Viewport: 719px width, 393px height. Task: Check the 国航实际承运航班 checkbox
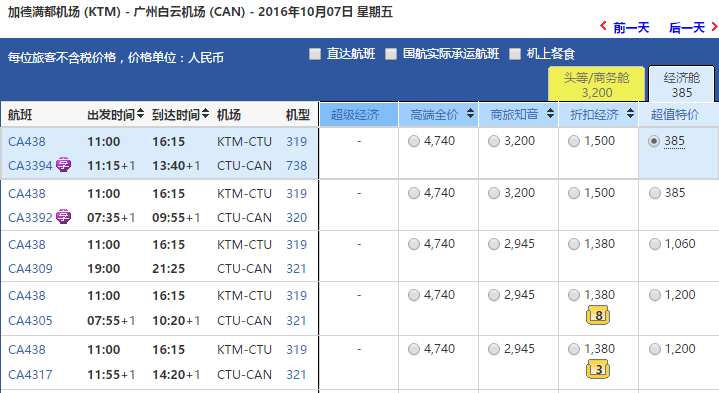391,54
